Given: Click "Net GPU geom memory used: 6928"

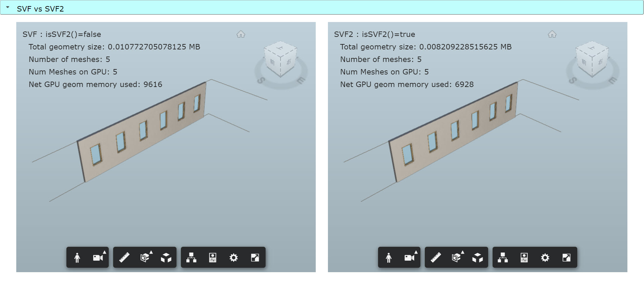Looking at the screenshot, I should coord(407,84).
